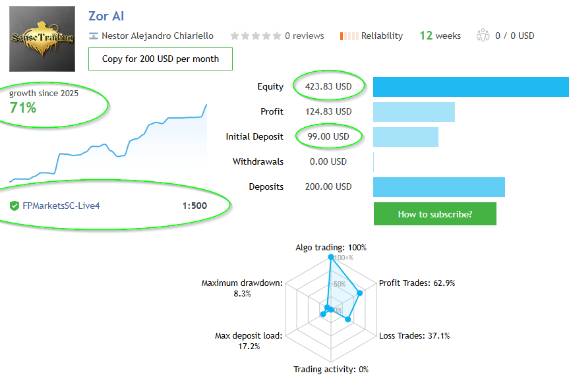Open the FPMarketsSC-Live4 broker server link
This screenshot has height=392, width=569.
tap(61, 206)
